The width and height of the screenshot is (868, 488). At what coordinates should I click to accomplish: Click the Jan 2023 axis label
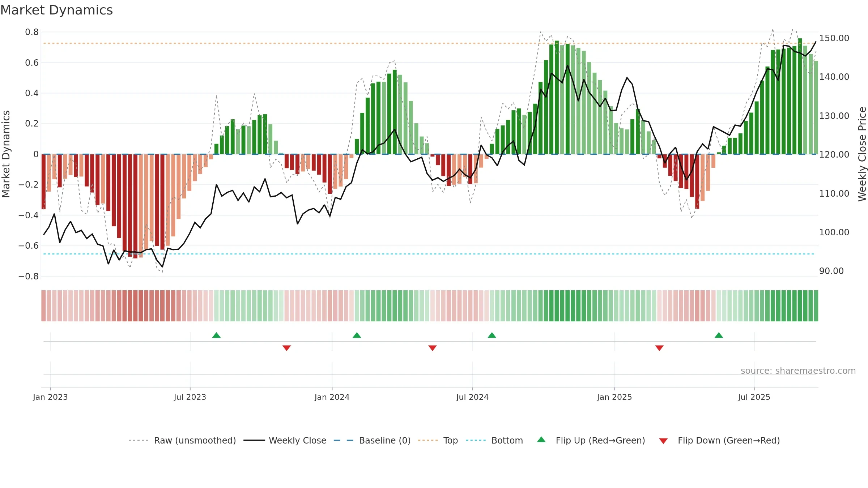(x=50, y=397)
